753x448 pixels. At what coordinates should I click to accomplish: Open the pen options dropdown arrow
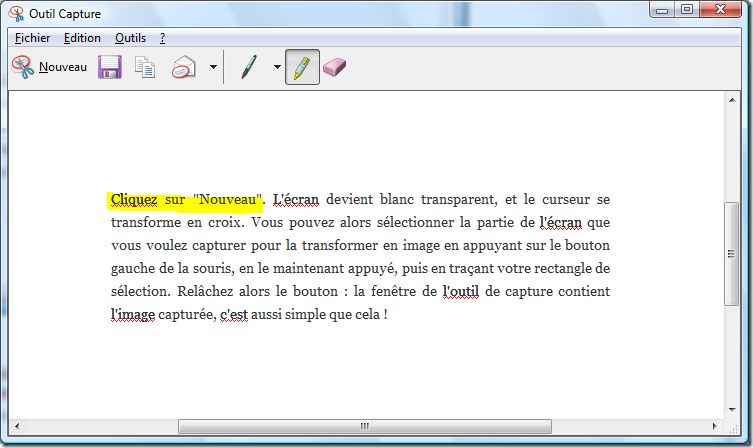pyautogui.click(x=277, y=67)
